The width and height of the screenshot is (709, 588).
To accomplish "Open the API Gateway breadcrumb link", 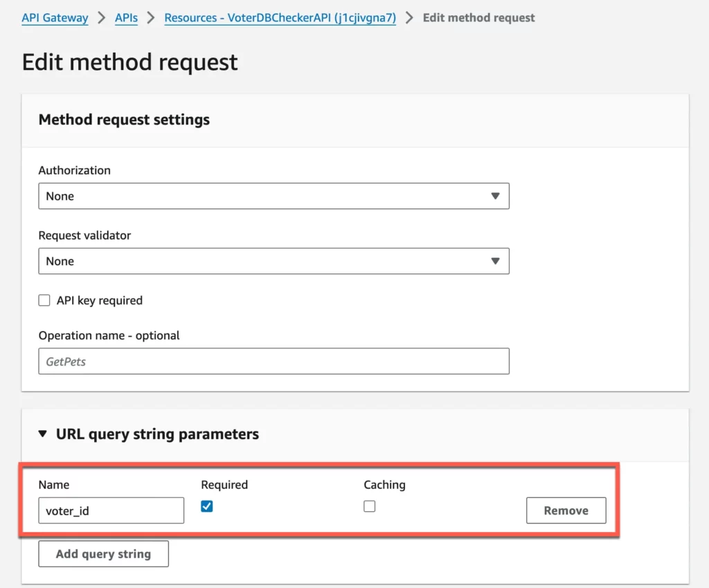I will [55, 17].
